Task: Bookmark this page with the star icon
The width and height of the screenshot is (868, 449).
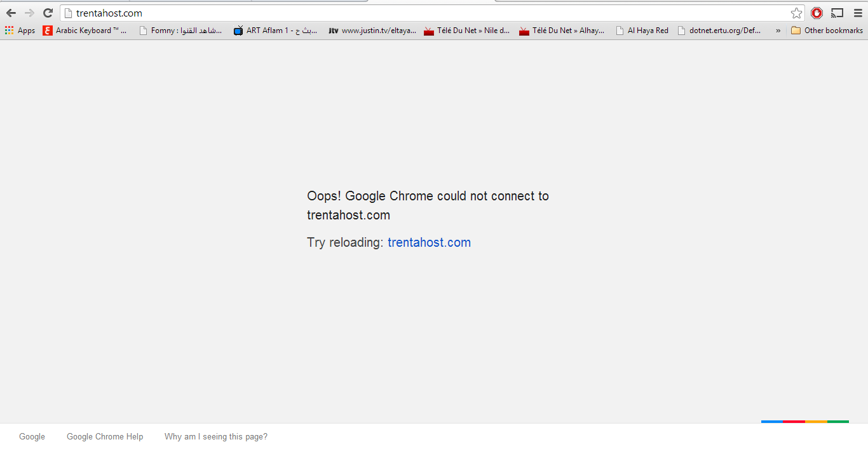Action: pyautogui.click(x=796, y=13)
